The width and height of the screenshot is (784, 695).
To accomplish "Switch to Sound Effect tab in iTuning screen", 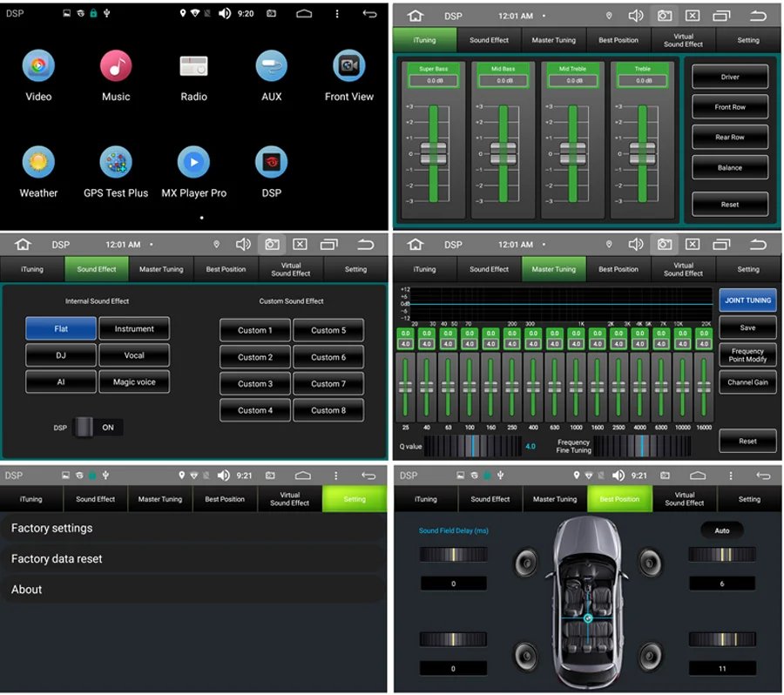I will [x=489, y=40].
